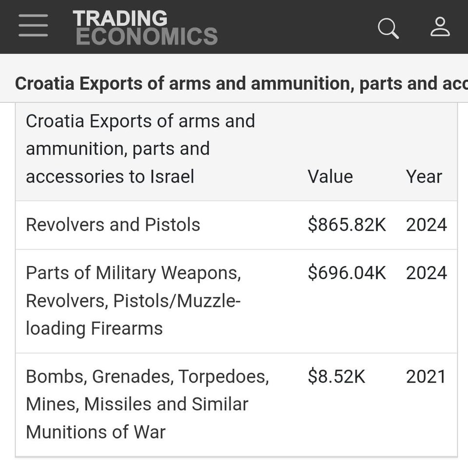Click the table title cell mentioning Israel

140,149
